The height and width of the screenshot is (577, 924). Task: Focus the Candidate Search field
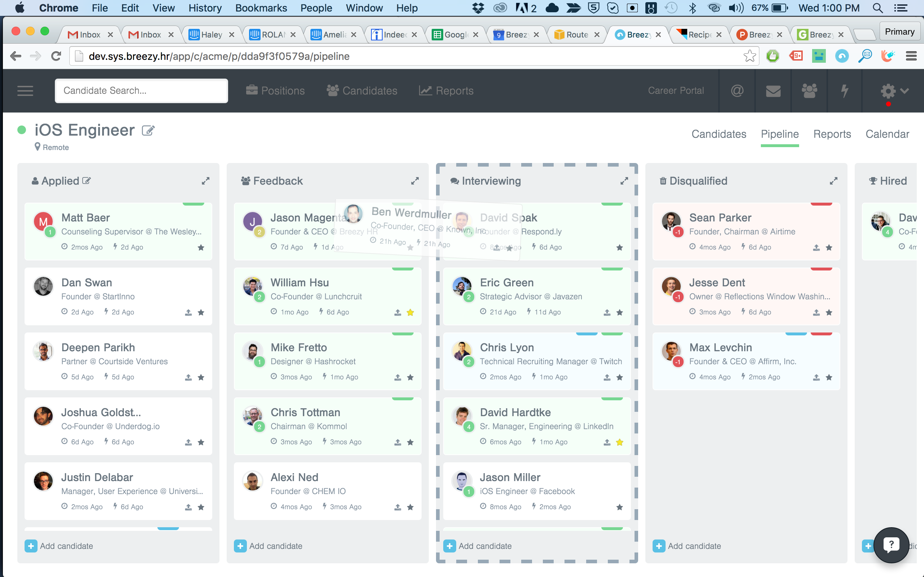point(141,91)
